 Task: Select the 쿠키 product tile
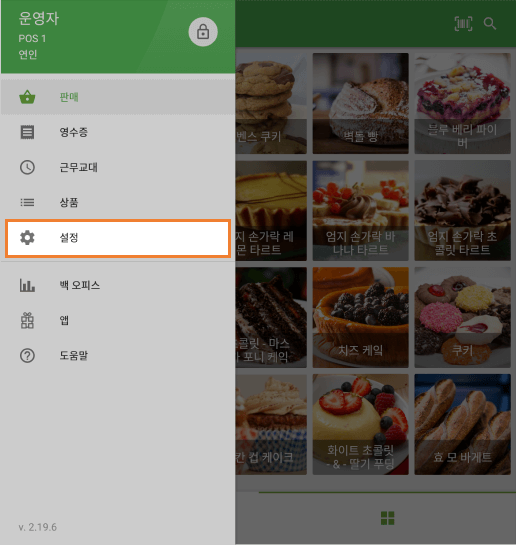click(x=462, y=317)
